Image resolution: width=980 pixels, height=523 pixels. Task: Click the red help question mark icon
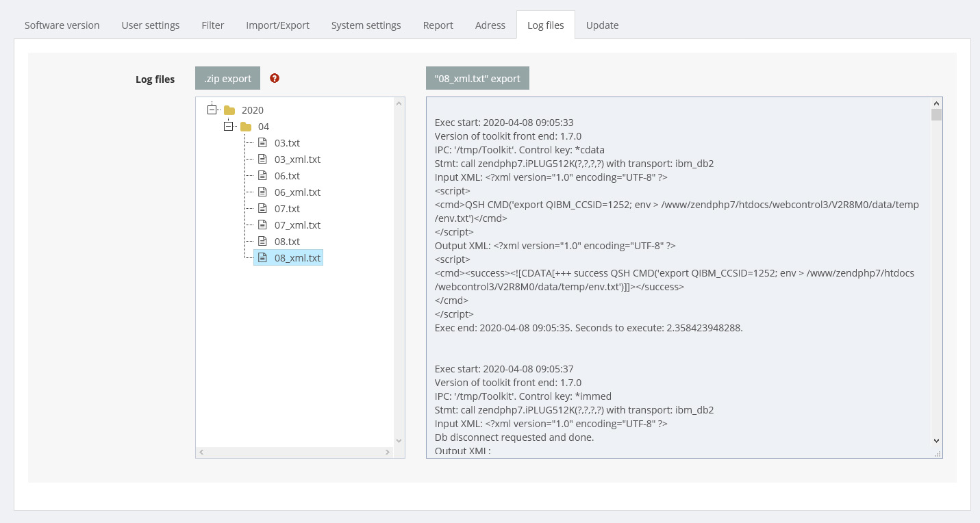275,78
